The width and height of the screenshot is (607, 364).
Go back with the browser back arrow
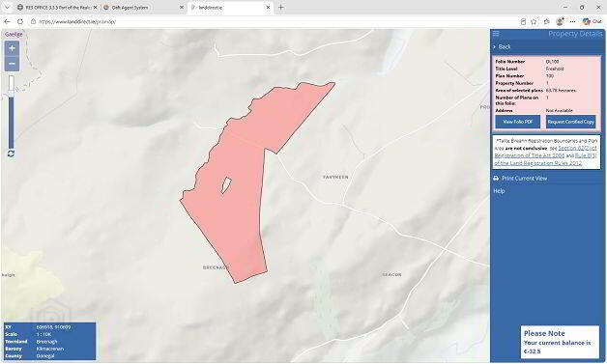coord(7,21)
